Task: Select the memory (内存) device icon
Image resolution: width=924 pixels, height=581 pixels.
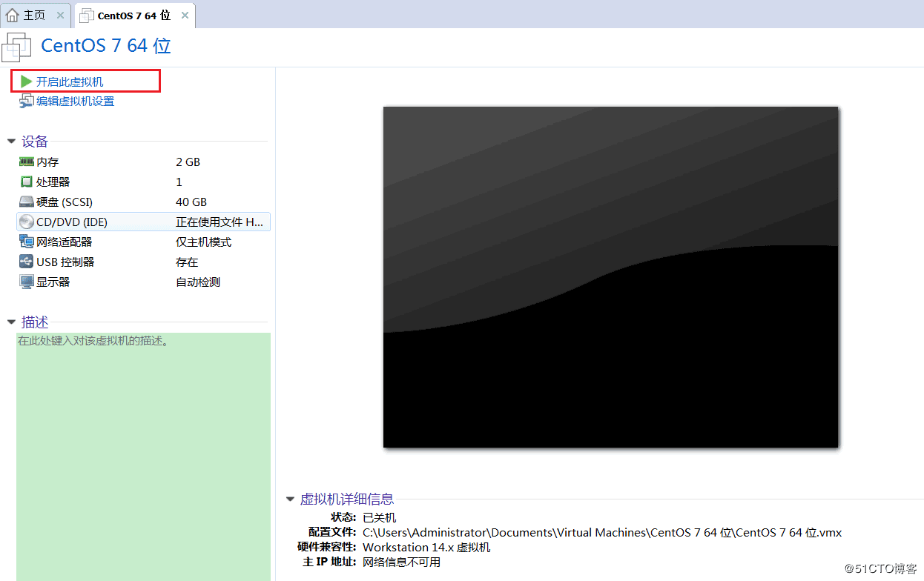Action: tap(27, 162)
